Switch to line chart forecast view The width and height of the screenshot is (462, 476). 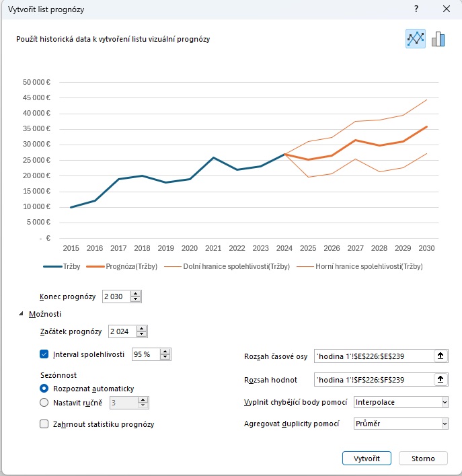point(416,39)
